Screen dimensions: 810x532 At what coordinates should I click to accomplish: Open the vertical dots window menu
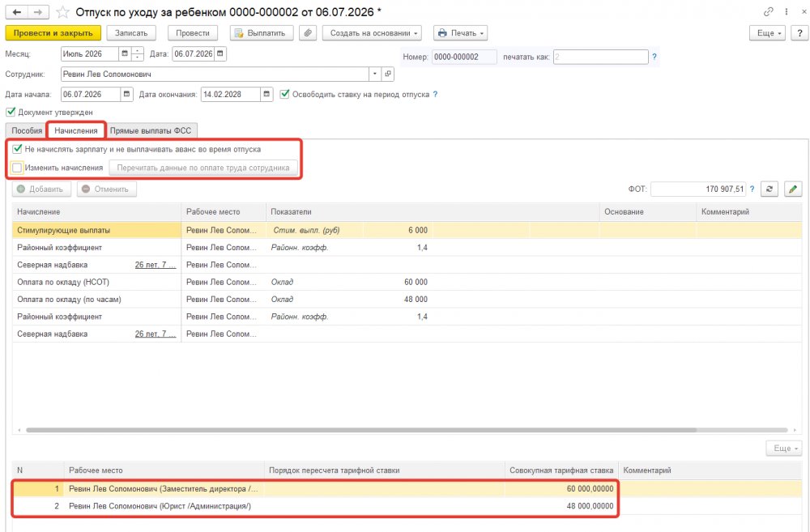787,11
